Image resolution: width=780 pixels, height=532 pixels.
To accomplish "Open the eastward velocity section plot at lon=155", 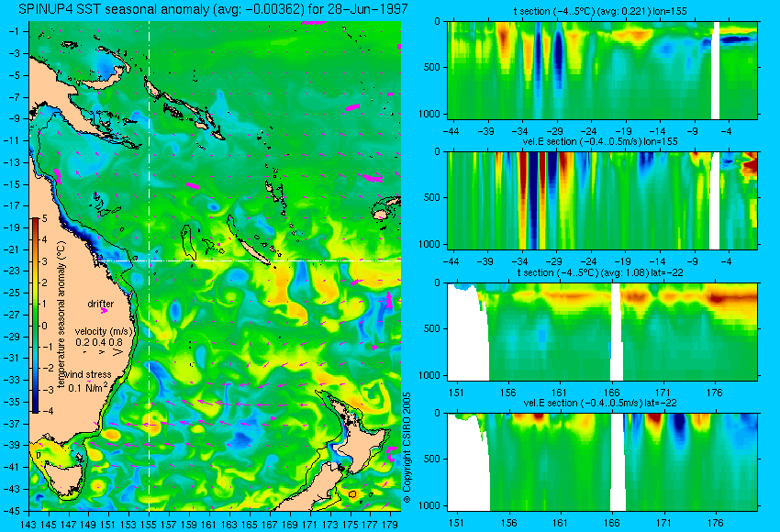I will [602, 200].
